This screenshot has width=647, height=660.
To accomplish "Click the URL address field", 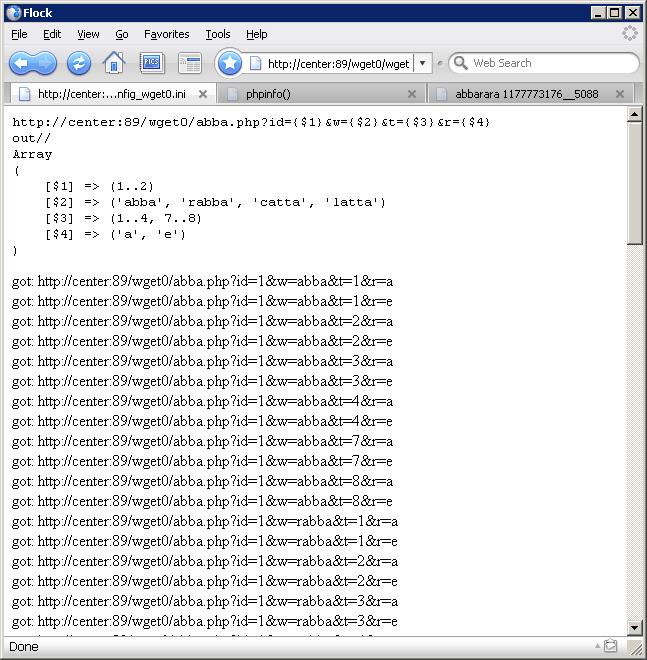I will (335, 63).
